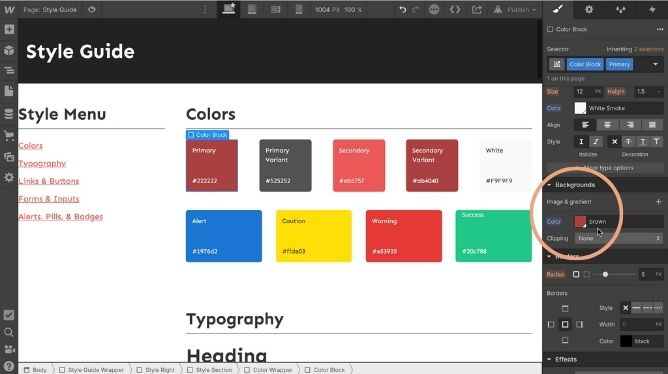Select the Mobile portrait breakpoint
This screenshot has width=668, height=374.
click(x=299, y=9)
